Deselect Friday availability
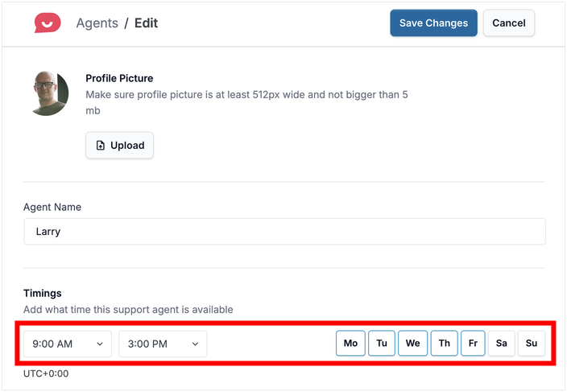The width and height of the screenshot is (567, 392). coord(473,344)
